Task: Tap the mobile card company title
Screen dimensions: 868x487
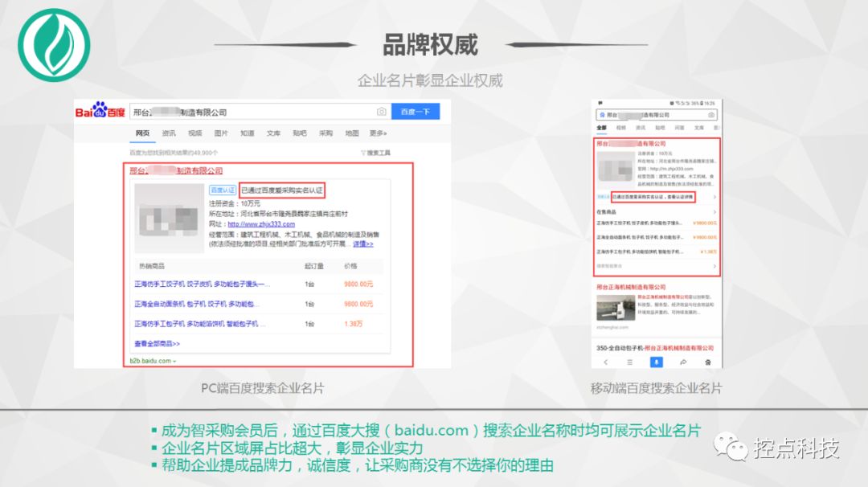Action: (x=631, y=143)
